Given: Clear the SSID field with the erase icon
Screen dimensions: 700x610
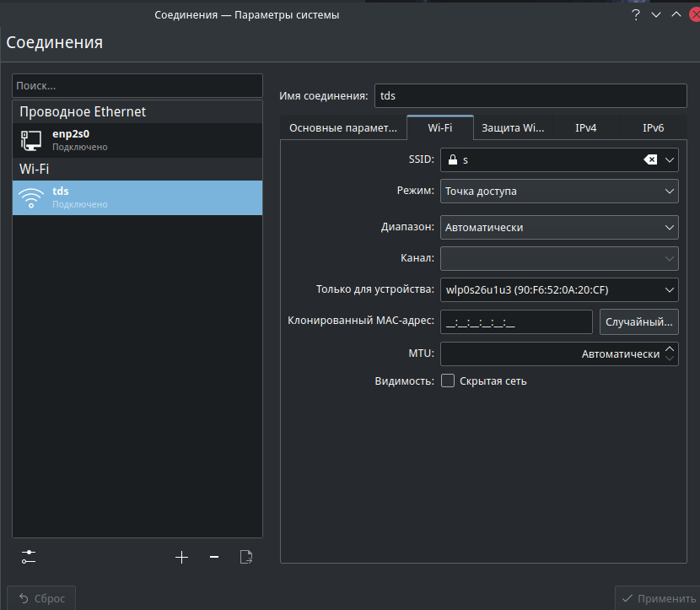Looking at the screenshot, I should point(650,159).
